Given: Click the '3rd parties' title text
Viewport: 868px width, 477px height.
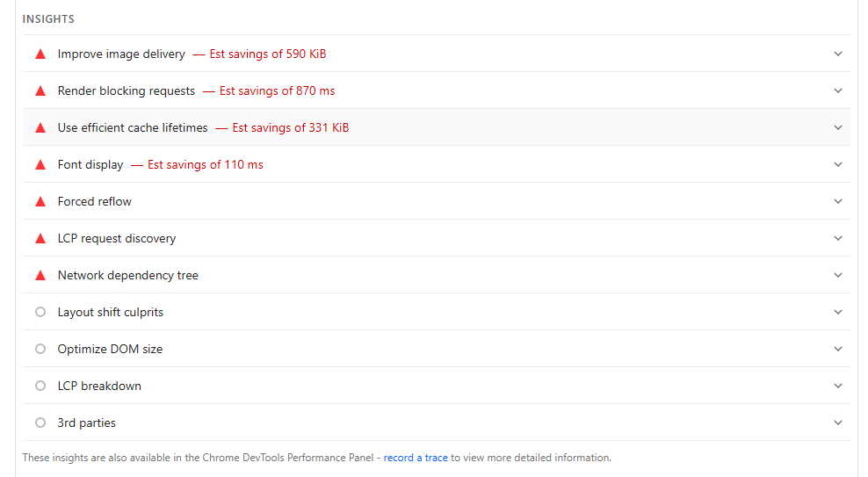Looking at the screenshot, I should tap(86, 423).
